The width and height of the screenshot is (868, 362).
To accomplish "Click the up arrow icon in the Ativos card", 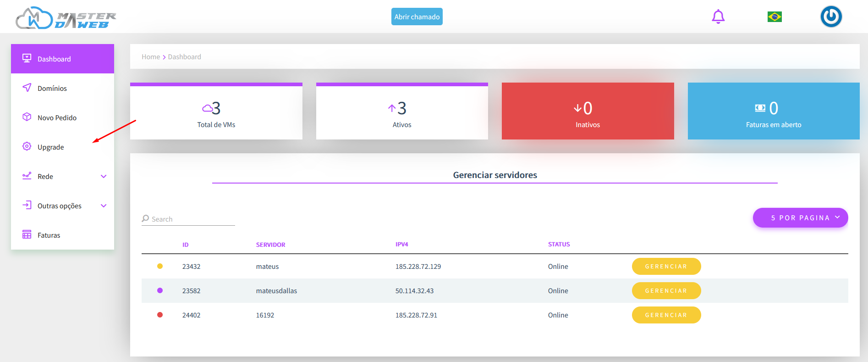I will coord(392,108).
